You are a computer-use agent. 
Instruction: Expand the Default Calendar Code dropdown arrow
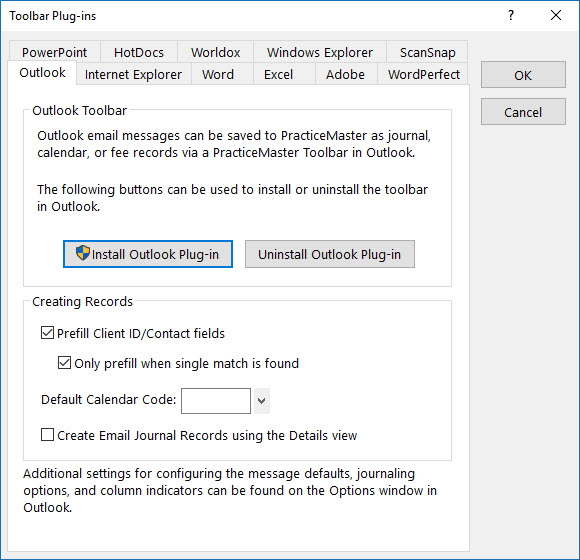(x=261, y=401)
